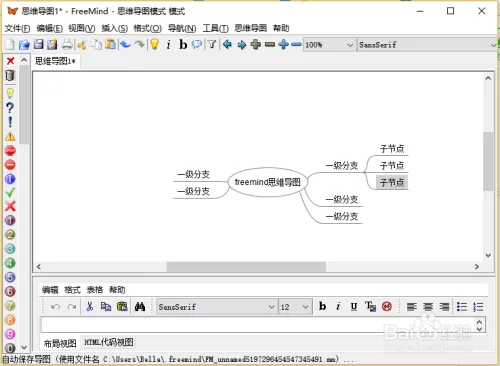Viewport: 500px width, 366px height.
Task: Open the 工具(T) menu
Action: pyautogui.click(x=215, y=28)
